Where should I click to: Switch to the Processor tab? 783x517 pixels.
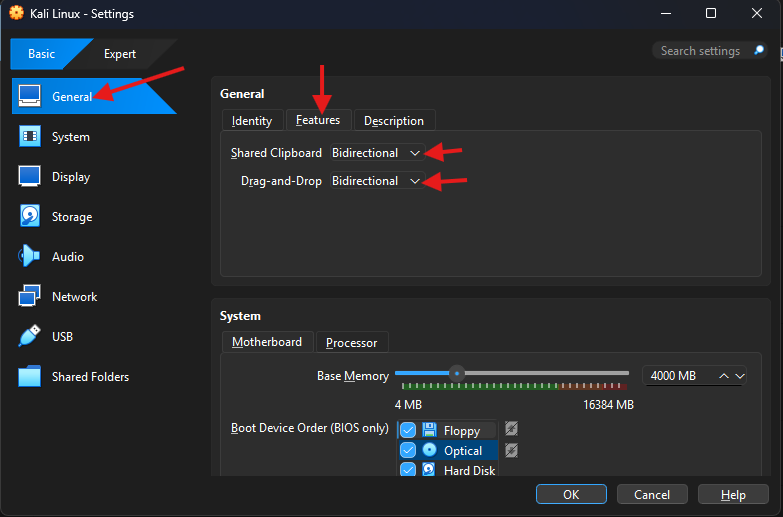[351, 343]
